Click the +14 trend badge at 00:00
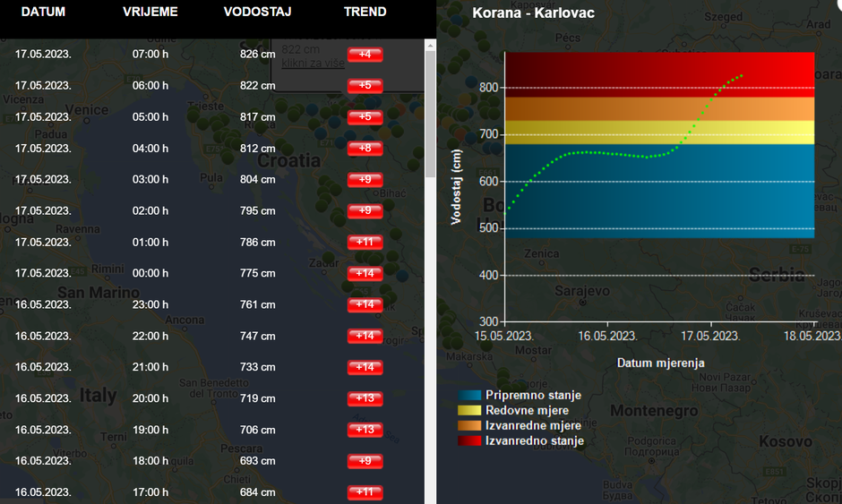Viewport: 842px width, 504px height. click(365, 274)
